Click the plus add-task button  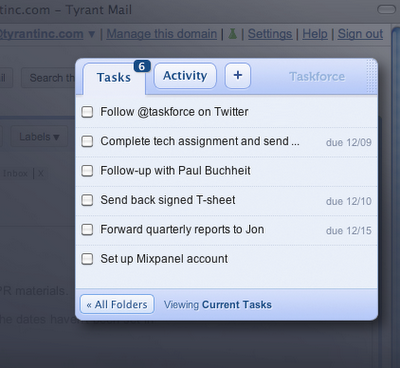point(238,76)
